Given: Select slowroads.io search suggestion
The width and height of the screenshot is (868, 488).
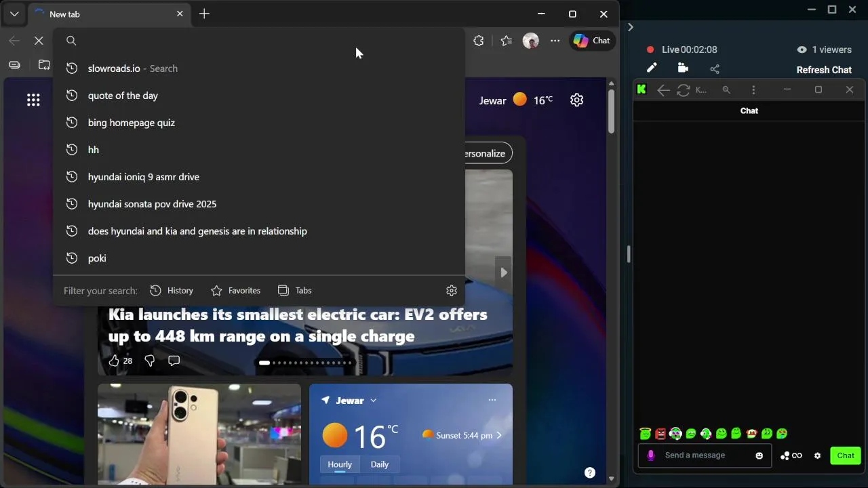Looking at the screenshot, I should (259, 68).
